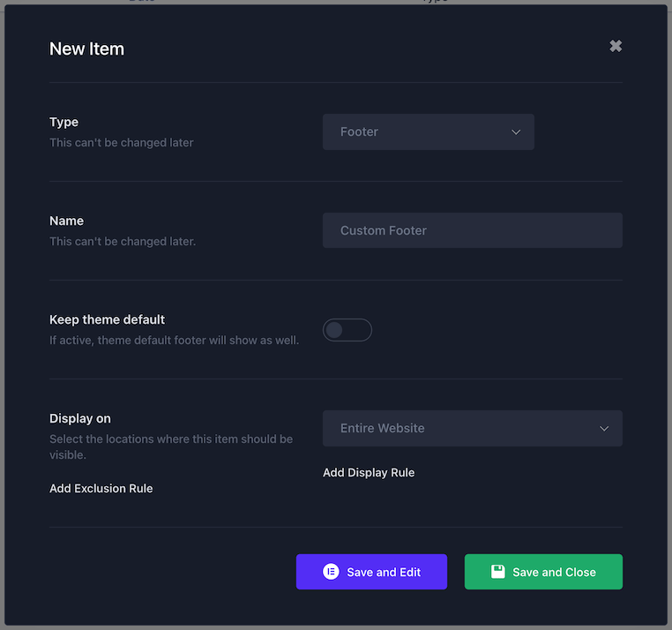This screenshot has width=672, height=630.
Task: Click the round knob of the theme default toggle
Action: pyautogui.click(x=334, y=330)
